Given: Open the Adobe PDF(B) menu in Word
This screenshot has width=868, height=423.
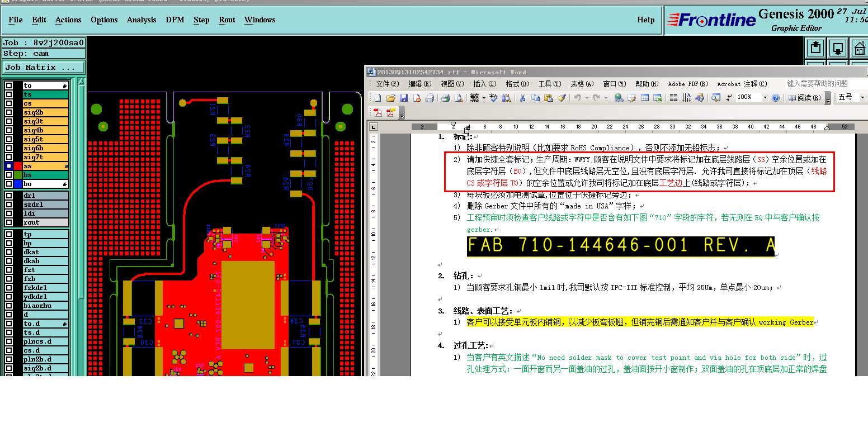Looking at the screenshot, I should (x=687, y=84).
